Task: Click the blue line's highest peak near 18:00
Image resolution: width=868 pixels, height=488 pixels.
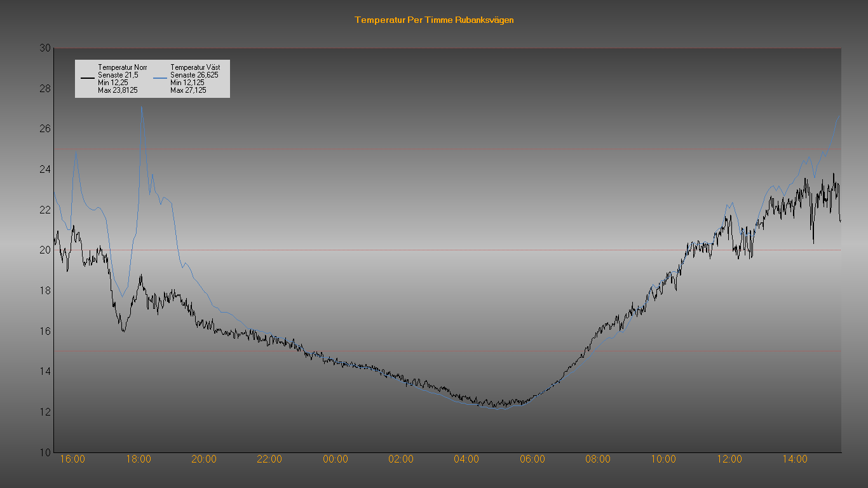Action: click(x=141, y=107)
